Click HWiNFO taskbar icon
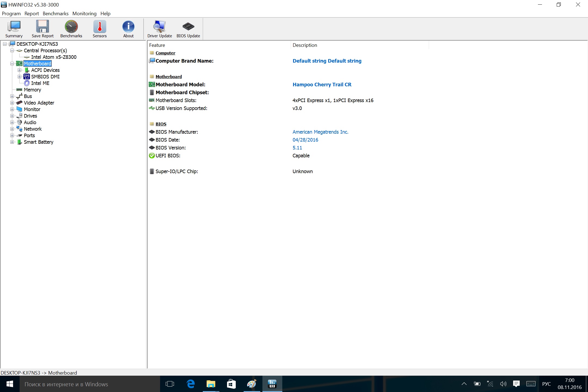This screenshot has width=588, height=392. click(272, 384)
